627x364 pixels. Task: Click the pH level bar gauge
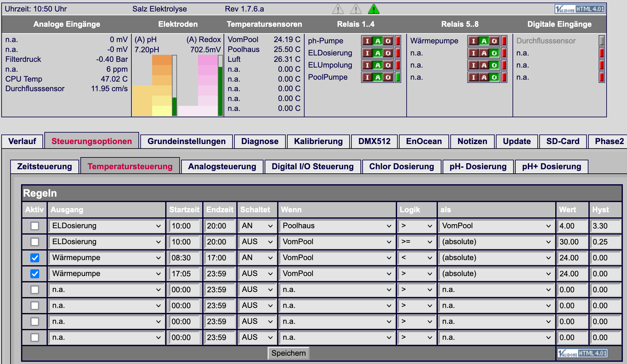click(174, 85)
